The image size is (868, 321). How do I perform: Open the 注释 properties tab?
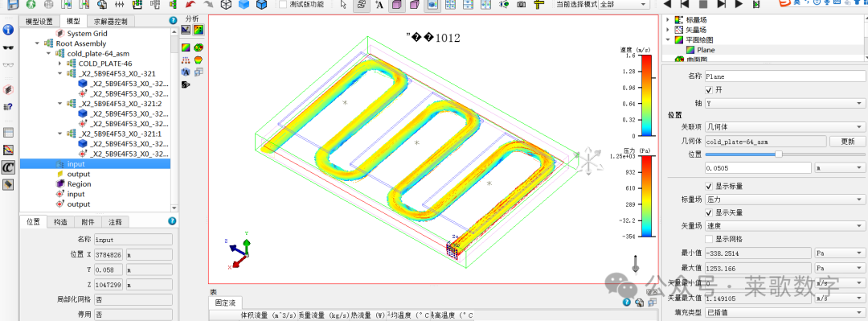pos(115,222)
